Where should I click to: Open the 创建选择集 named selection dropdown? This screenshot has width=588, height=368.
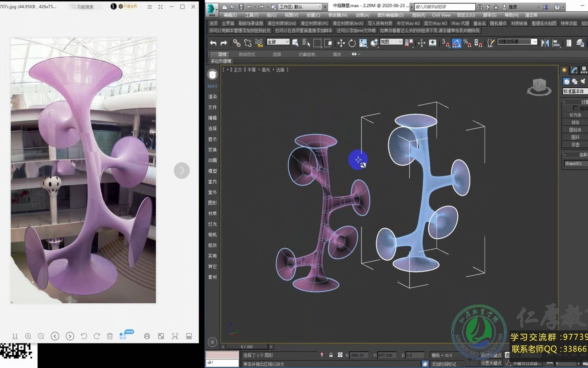[x=517, y=42]
